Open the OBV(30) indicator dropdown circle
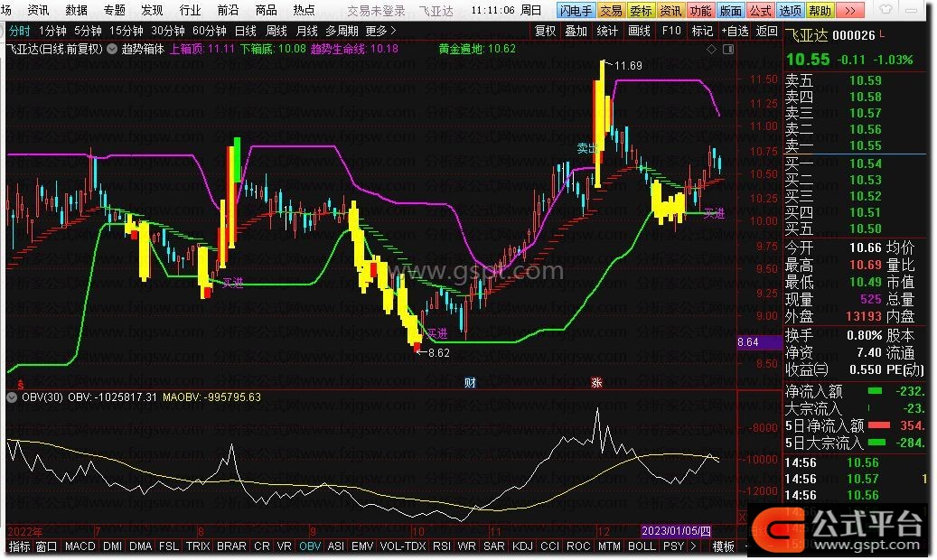The height and width of the screenshot is (560, 937). (x=12, y=397)
